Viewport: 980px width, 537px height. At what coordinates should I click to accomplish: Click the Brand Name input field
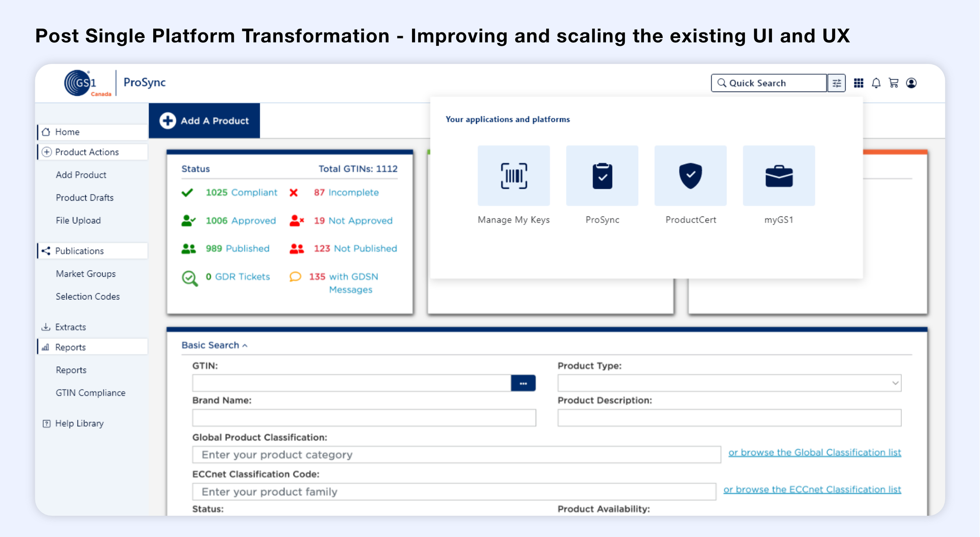coord(364,418)
